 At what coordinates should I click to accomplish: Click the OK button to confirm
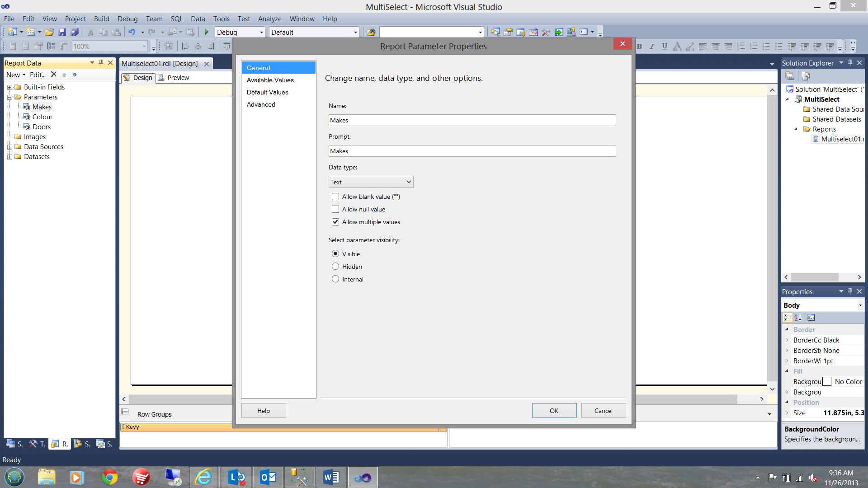tap(554, 411)
